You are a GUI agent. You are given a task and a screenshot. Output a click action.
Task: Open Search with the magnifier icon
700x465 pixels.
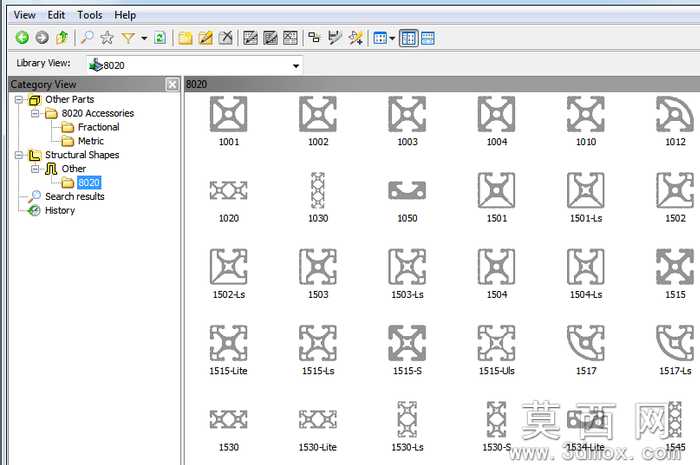87,38
